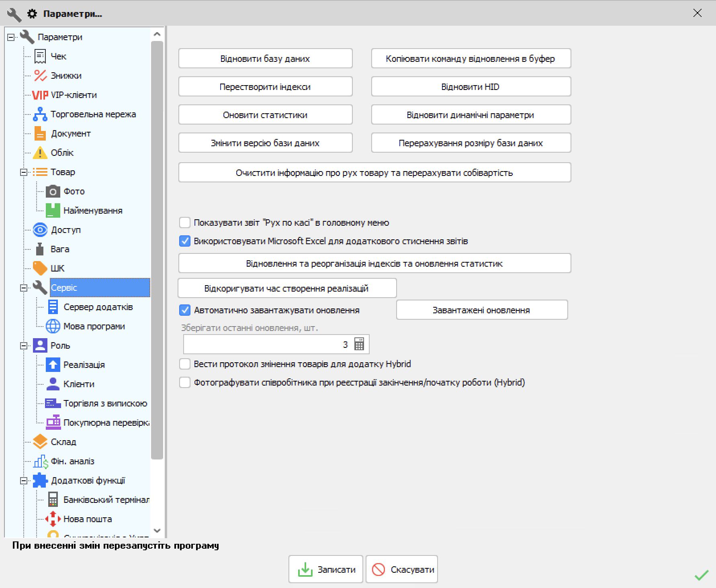Click the Записати save button
Viewport: 716px width, 588px height.
click(325, 570)
